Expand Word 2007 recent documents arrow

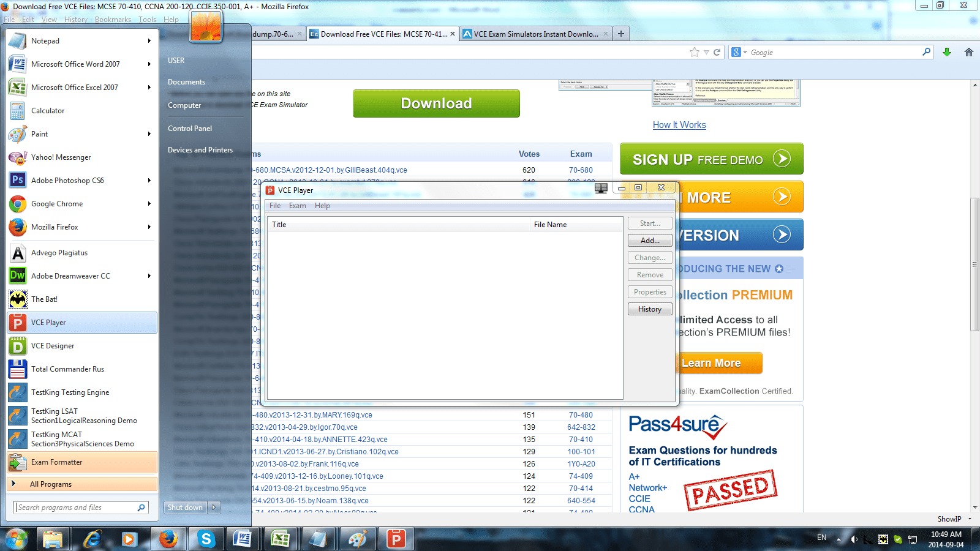pyautogui.click(x=149, y=64)
